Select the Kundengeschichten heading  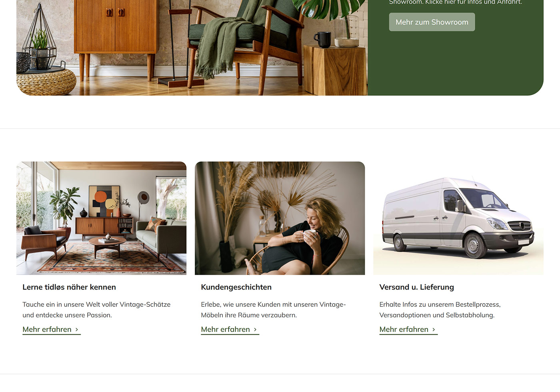point(236,287)
